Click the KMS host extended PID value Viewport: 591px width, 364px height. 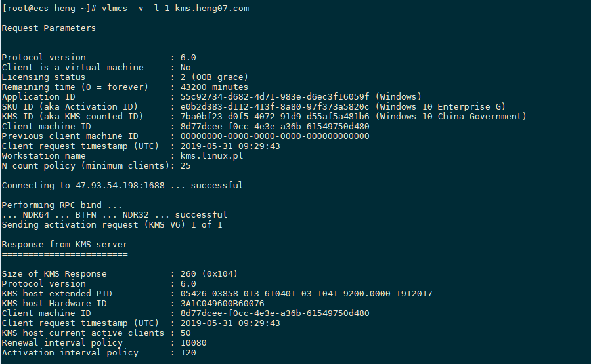click(x=306, y=294)
